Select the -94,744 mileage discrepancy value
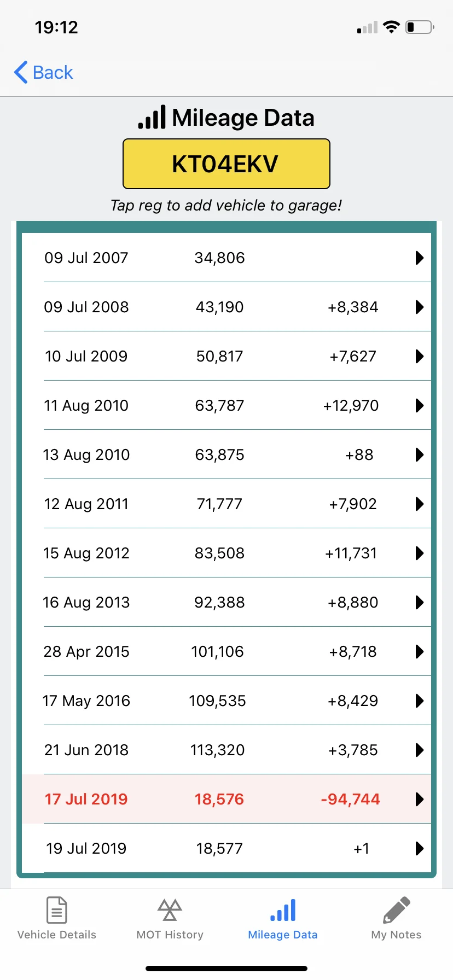 pos(350,799)
